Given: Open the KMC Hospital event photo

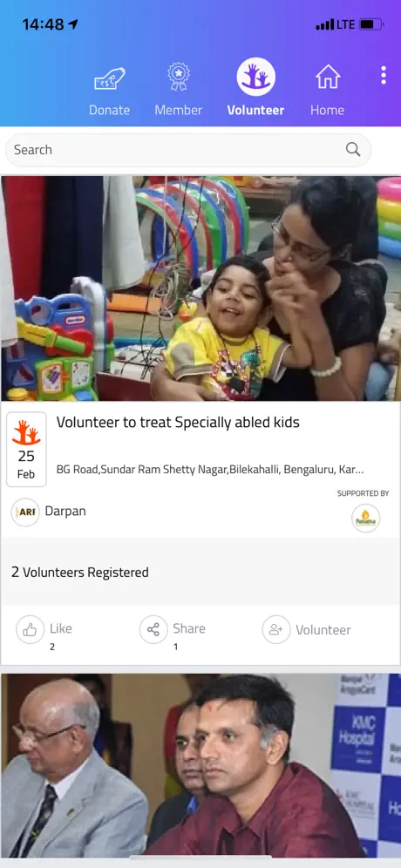Looking at the screenshot, I should pos(200,765).
